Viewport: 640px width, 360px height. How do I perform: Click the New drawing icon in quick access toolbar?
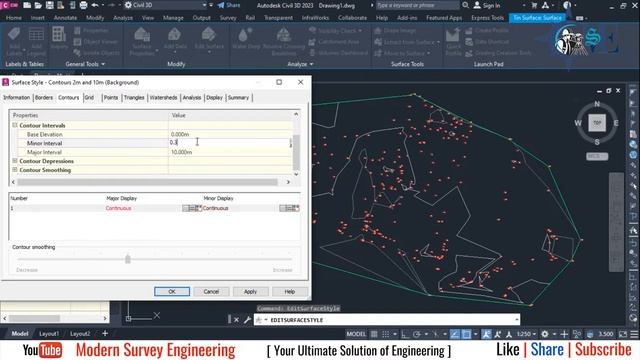coord(27,5)
